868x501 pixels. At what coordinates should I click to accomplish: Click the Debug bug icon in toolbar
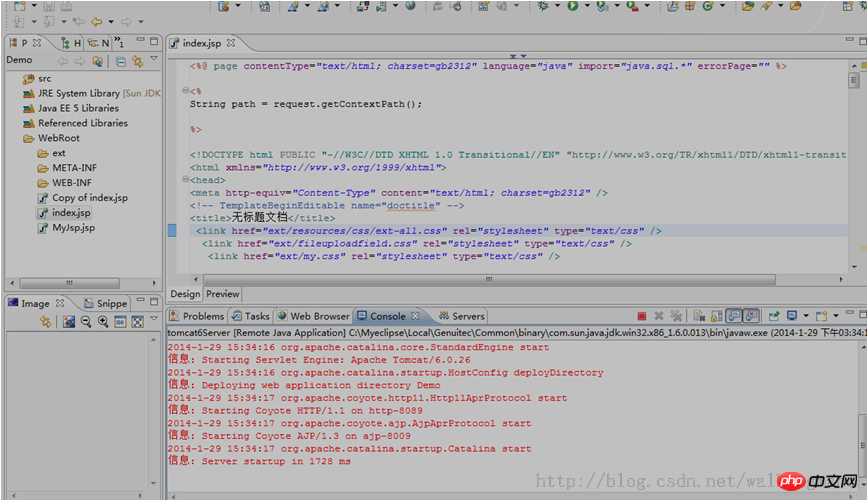click(543, 6)
